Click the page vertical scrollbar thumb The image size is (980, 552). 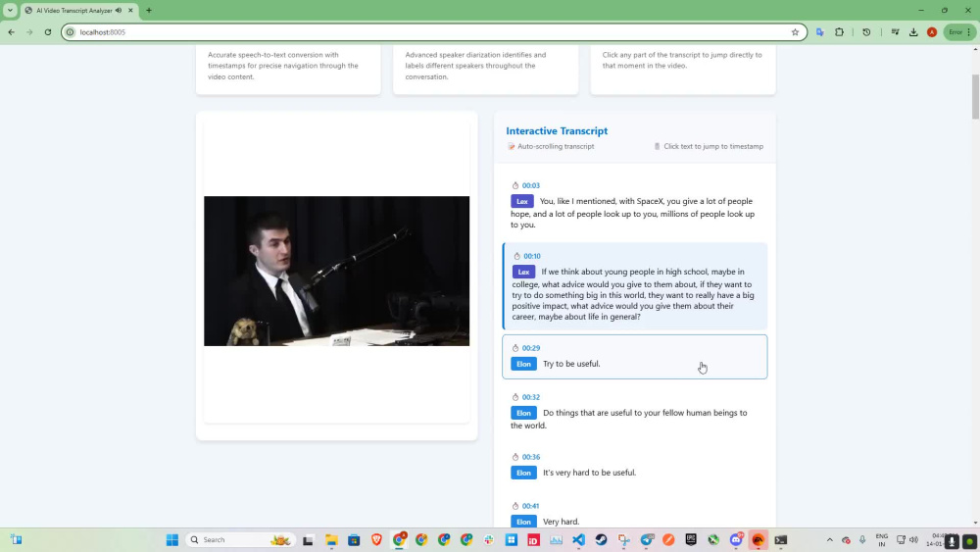975,97
